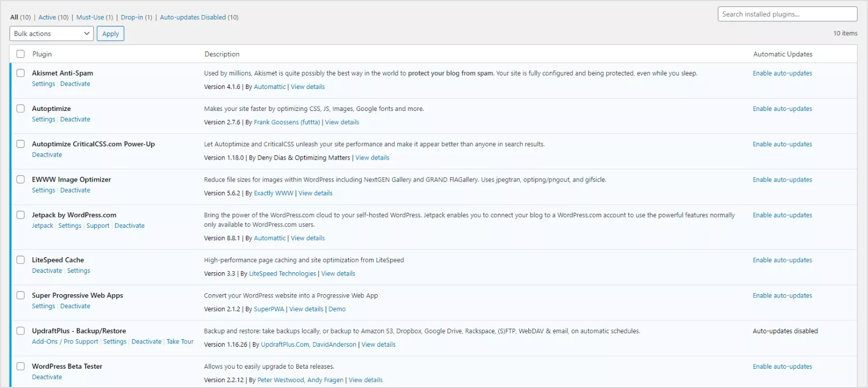Open Autoptimize Settings link

pos(43,120)
